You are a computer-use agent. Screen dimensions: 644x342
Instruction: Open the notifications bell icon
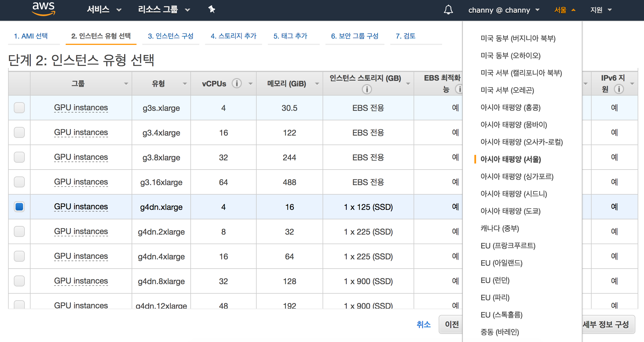point(448,10)
